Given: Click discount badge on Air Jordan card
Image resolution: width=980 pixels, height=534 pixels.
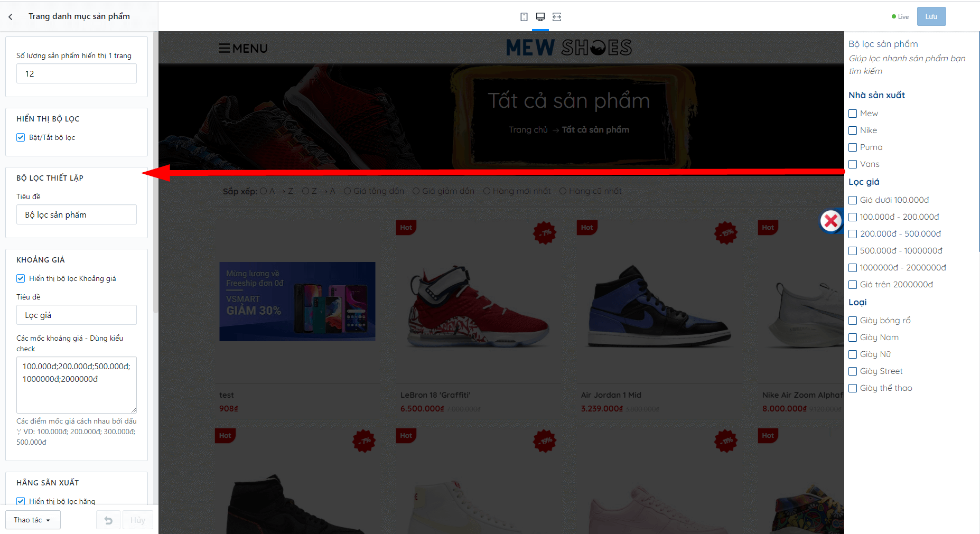Looking at the screenshot, I should (x=726, y=232).
